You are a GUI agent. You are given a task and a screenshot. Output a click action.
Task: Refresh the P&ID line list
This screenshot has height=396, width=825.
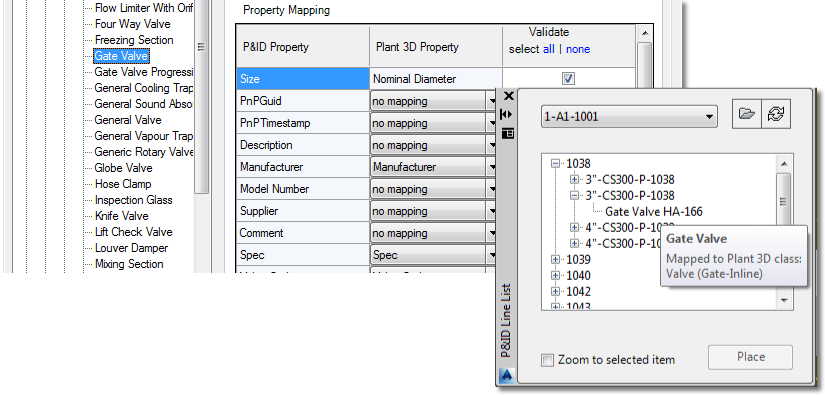pyautogui.click(x=776, y=114)
